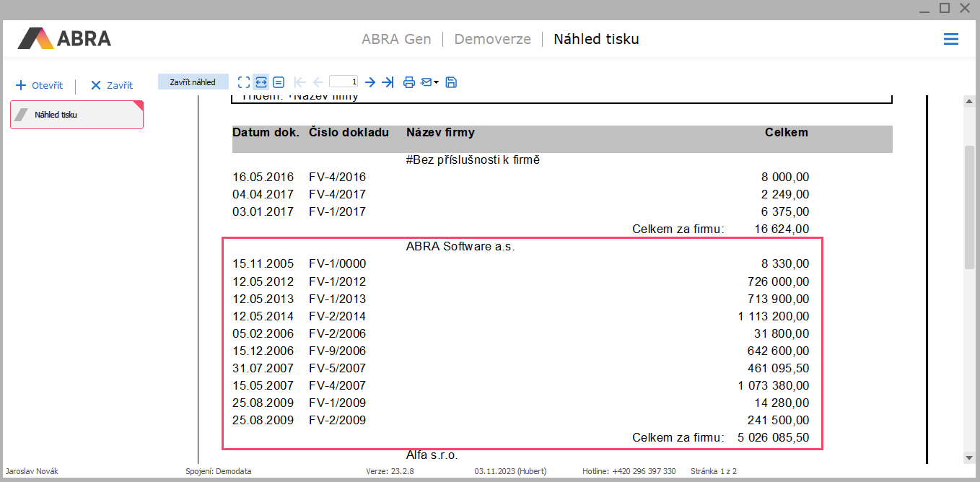The width and height of the screenshot is (980, 482).
Task: Click document number FV-1/2009
Action: tap(337, 403)
